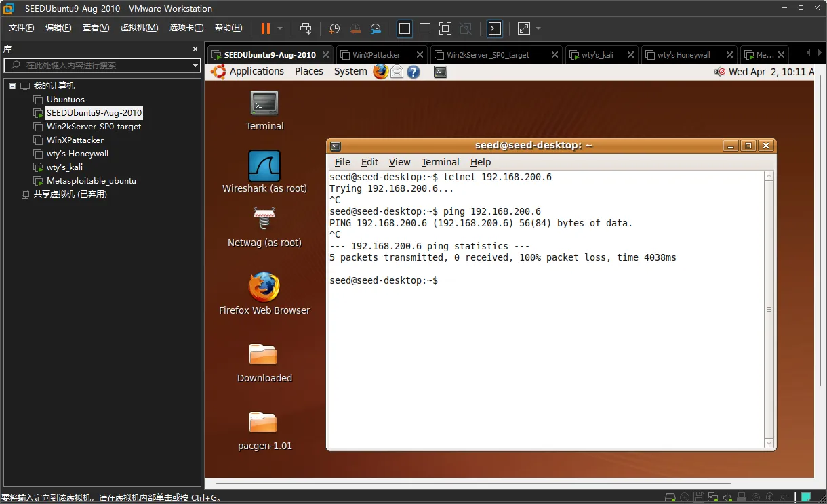Open the Wireshark (as root) desktop icon
827x504 pixels.
point(264,172)
